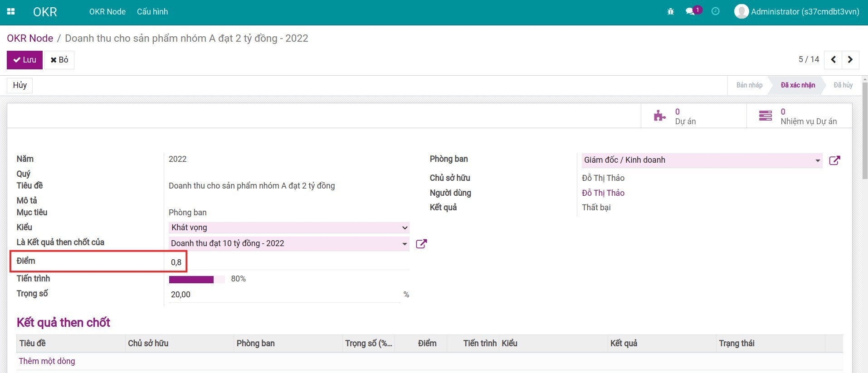Open external link for parent key result
Screen dimensions: 868x373
421,244
